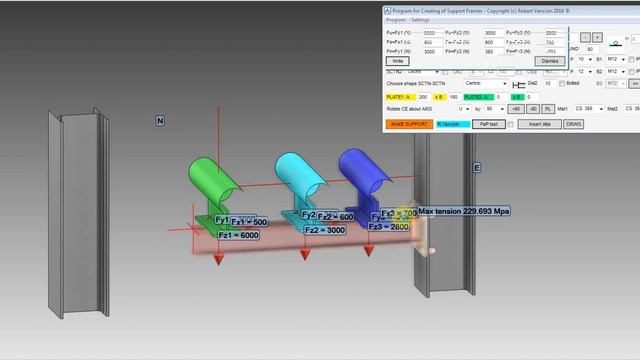
Task: Click the cyan R.Vancisin label
Action: point(453,124)
